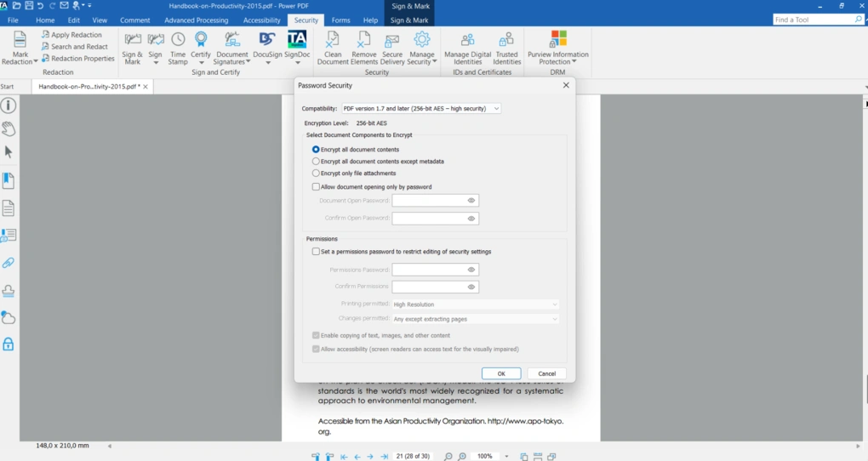The width and height of the screenshot is (868, 461).
Task: Click the Clean Document icon
Action: click(333, 40)
